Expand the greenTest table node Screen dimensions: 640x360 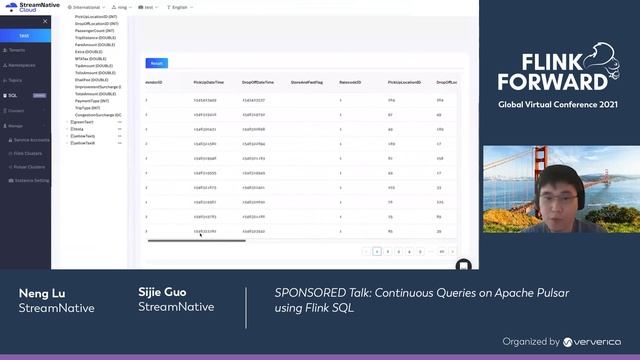pyautogui.click(x=67, y=122)
